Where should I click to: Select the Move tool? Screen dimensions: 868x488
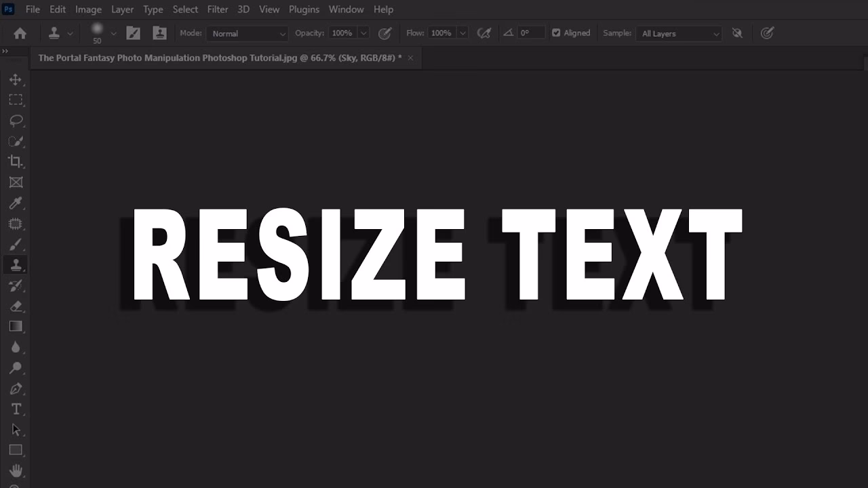point(16,79)
